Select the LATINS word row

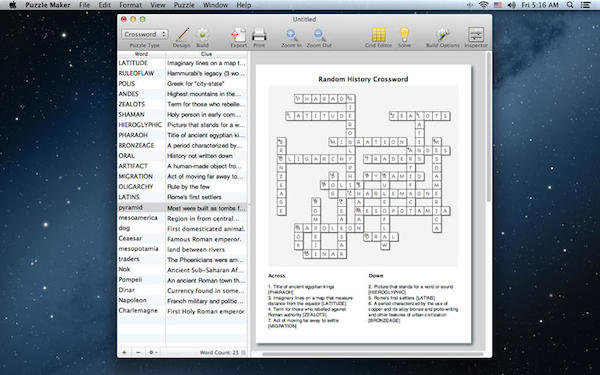click(182, 197)
